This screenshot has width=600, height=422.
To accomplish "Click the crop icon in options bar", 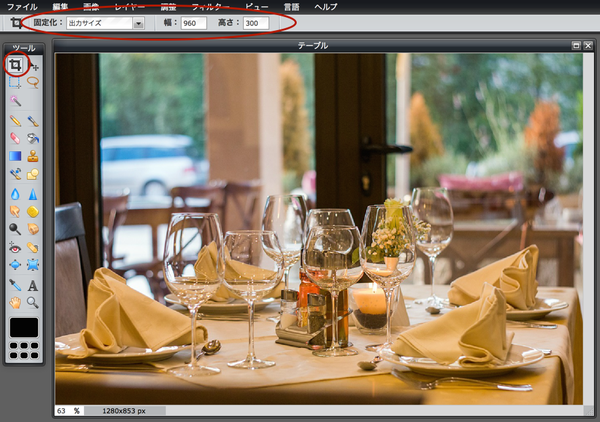I will point(16,23).
